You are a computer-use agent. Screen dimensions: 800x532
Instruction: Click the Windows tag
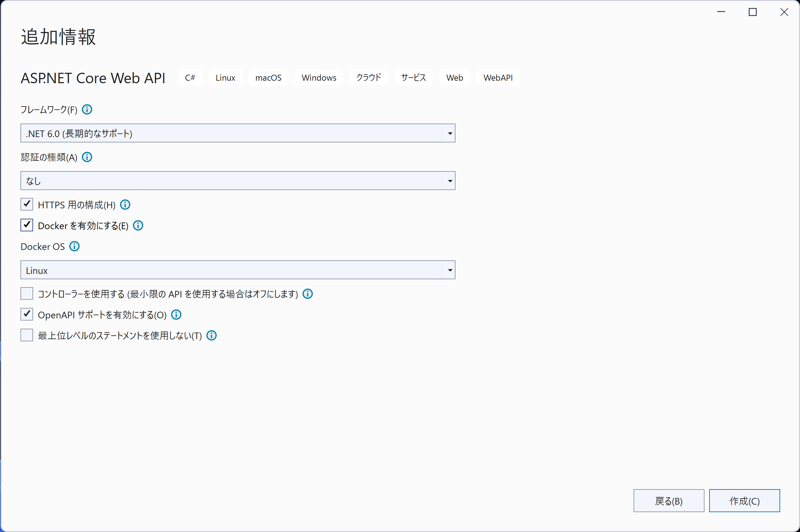pyautogui.click(x=319, y=78)
